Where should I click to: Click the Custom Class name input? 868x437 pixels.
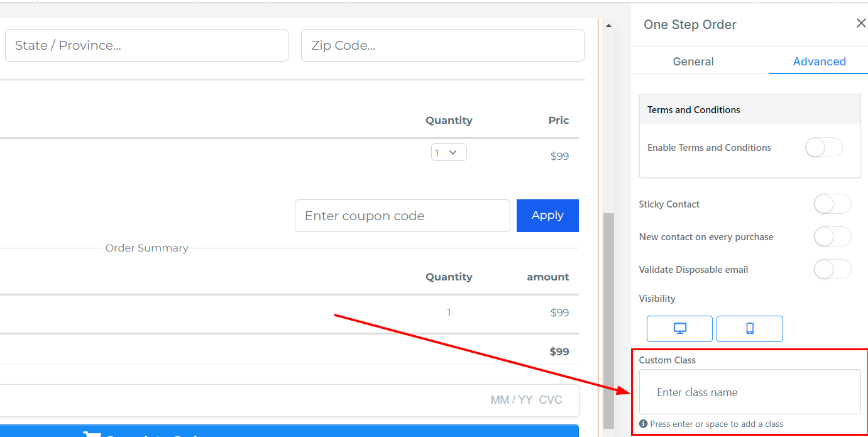[x=749, y=392]
